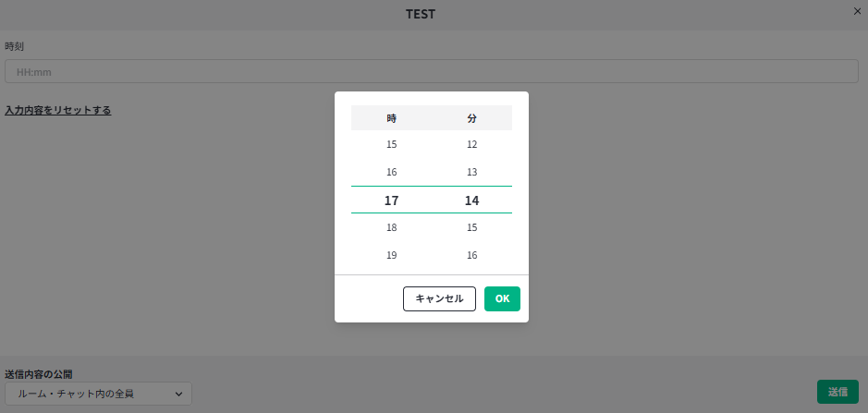Click the selected minute value 14
This screenshot has width=868, height=413.
[x=471, y=200]
